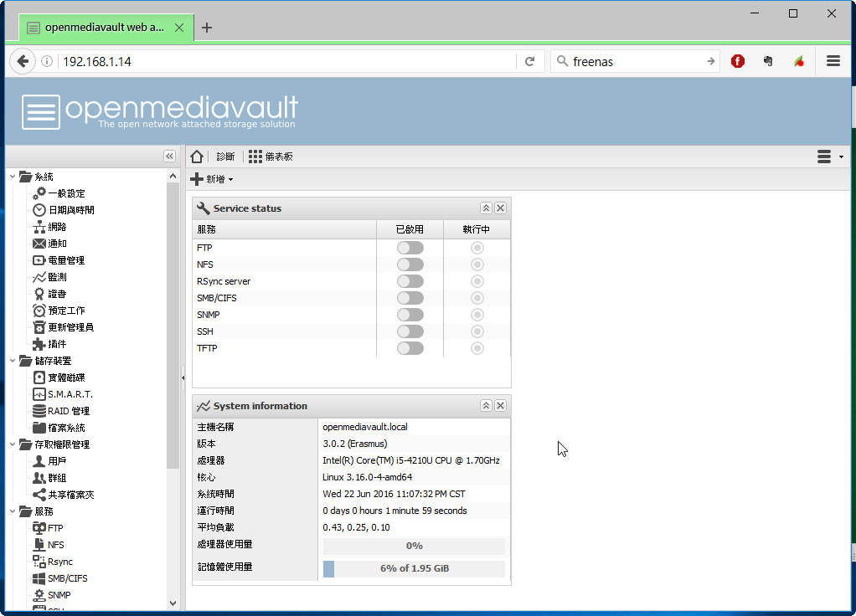Open the SMB/CIFS Windows icon in sidebar
The width and height of the screenshot is (856, 616).
pyautogui.click(x=39, y=578)
